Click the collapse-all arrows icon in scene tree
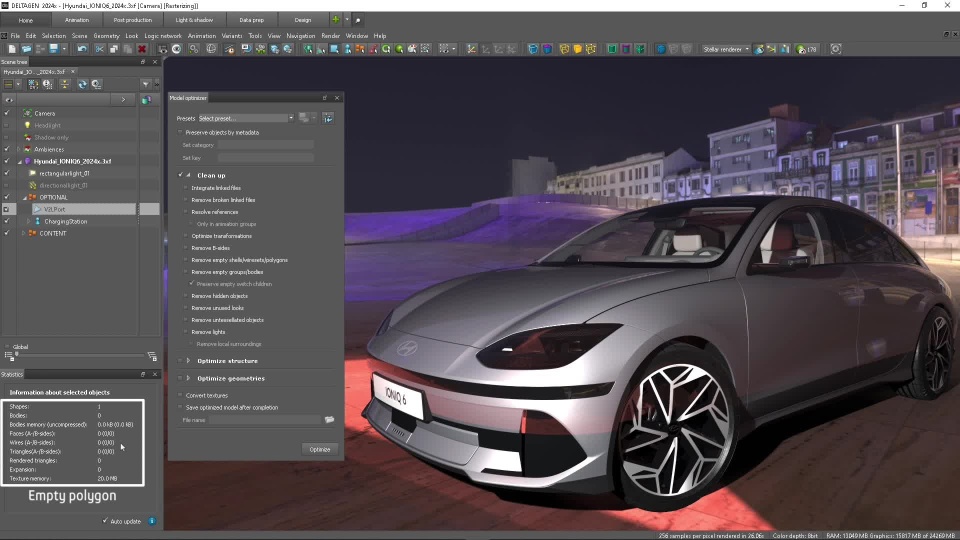This screenshot has height=540, width=960. click(x=64, y=84)
